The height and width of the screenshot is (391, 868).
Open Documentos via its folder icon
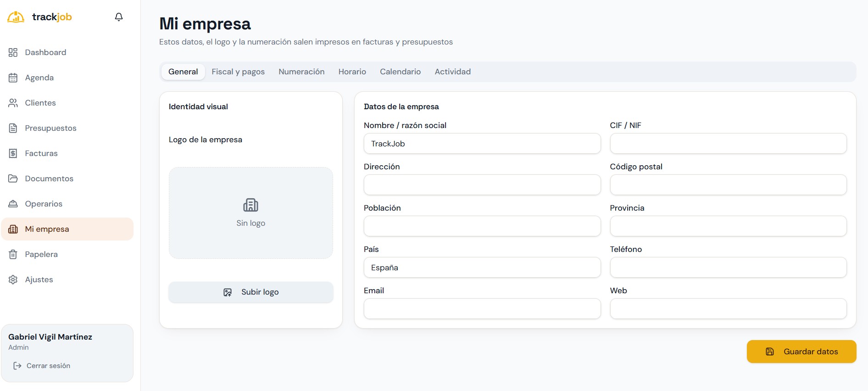13,179
